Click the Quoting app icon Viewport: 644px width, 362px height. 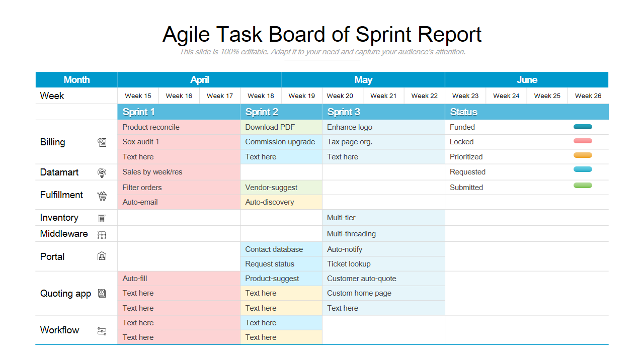pyautogui.click(x=102, y=293)
